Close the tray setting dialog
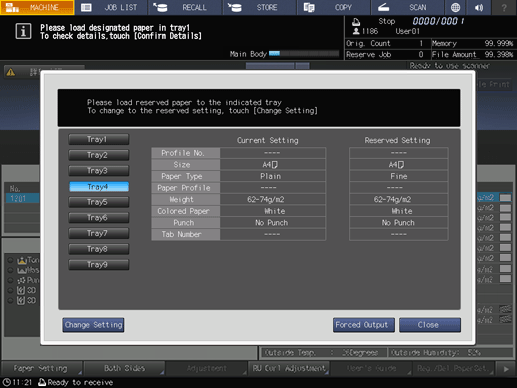The width and height of the screenshot is (517, 388). [x=430, y=325]
